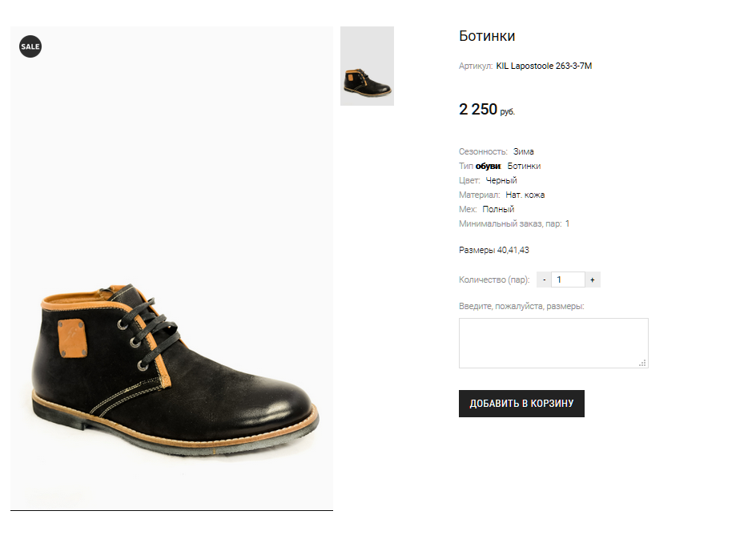Click the «Введите, пожалуйста, размеры» label
The image size is (756, 543).
(x=521, y=306)
